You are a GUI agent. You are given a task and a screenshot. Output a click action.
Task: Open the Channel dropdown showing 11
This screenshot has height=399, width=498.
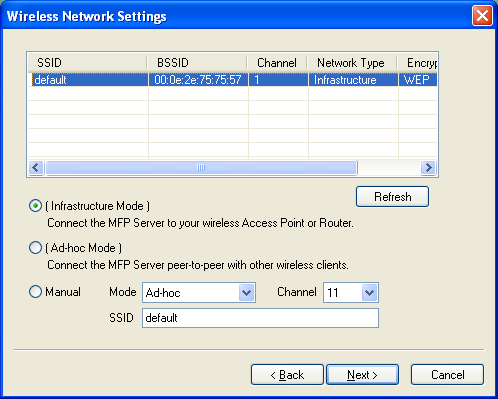351,293
